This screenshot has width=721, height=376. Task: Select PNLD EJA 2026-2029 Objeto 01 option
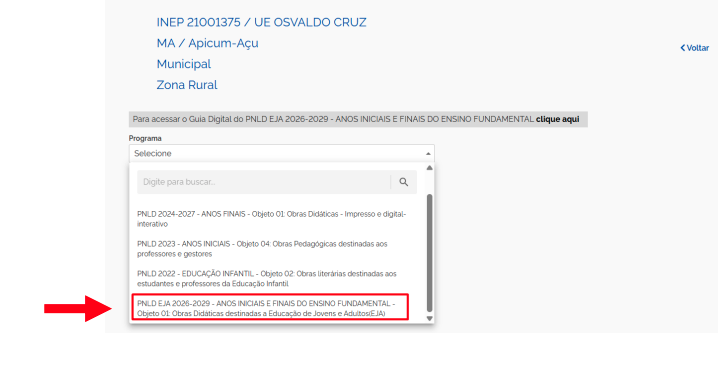270,307
